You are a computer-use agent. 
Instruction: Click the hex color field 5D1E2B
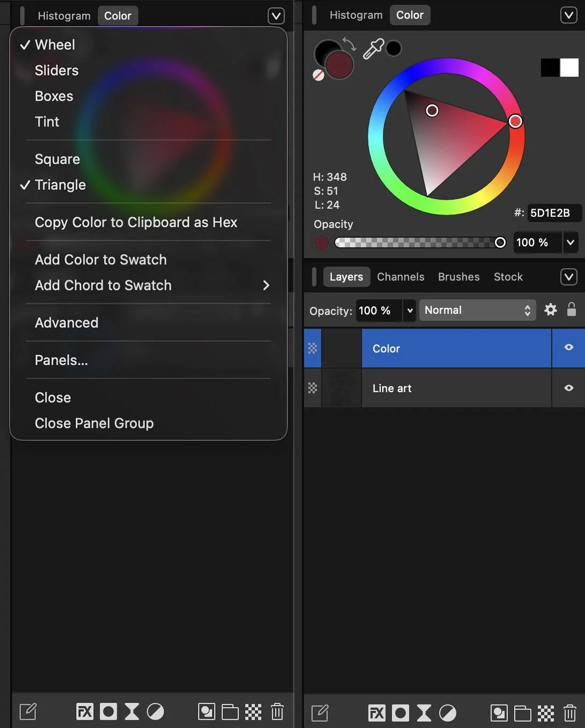pos(554,213)
